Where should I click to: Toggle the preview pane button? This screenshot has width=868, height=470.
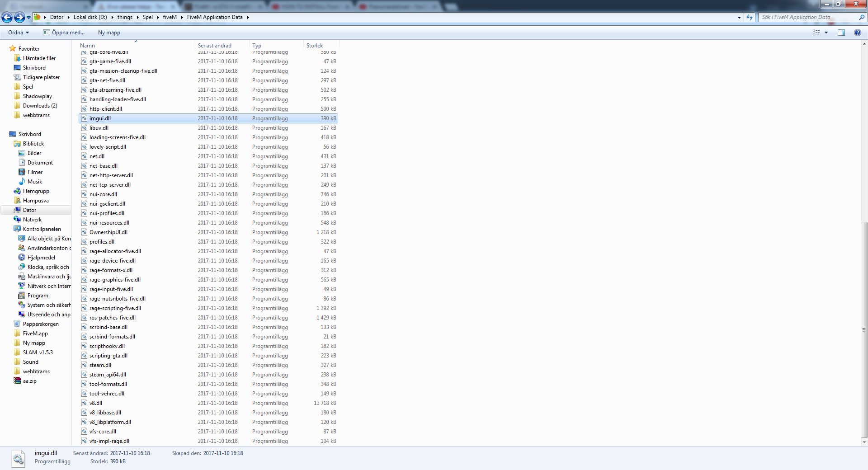[x=841, y=33]
